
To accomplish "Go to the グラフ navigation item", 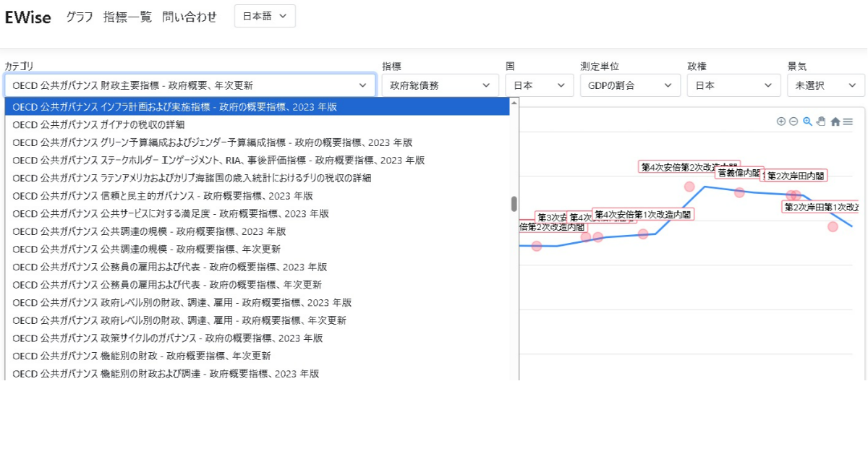I will point(80,17).
